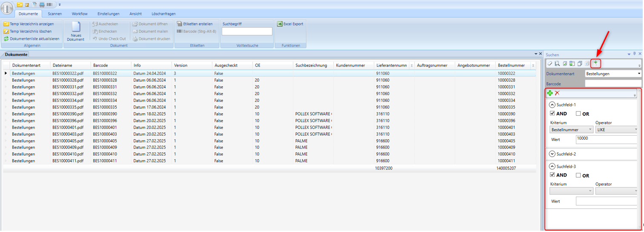Image resolution: width=644 pixels, height=232 pixels.
Task: Switch to the Workflow ribbon tab
Action: (80, 14)
